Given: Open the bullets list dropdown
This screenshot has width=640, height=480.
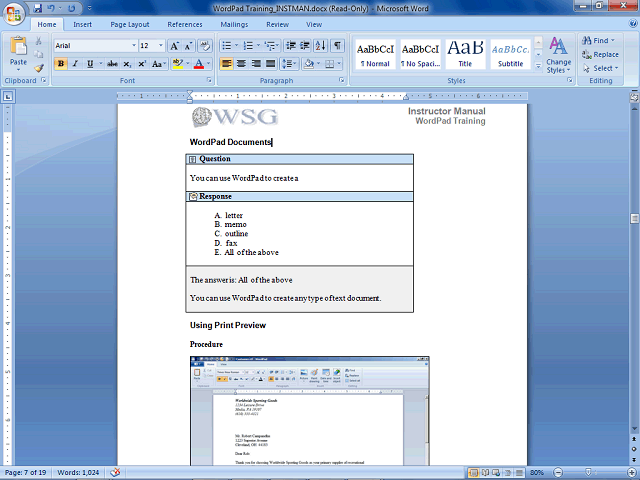Looking at the screenshot, I should 236,46.
